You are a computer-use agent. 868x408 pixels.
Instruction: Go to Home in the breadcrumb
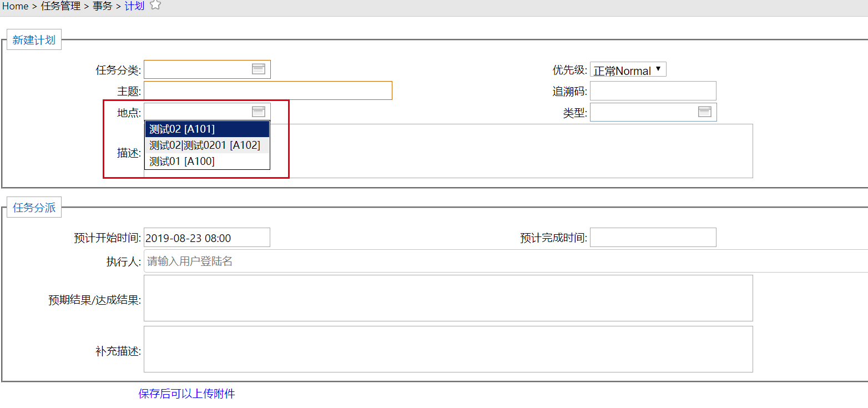tap(15, 6)
